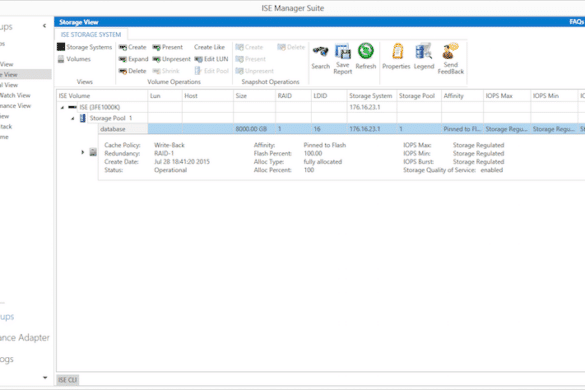Click the Storage Quality of Service enabled value
This screenshot has width=585, height=390.
tap(492, 170)
